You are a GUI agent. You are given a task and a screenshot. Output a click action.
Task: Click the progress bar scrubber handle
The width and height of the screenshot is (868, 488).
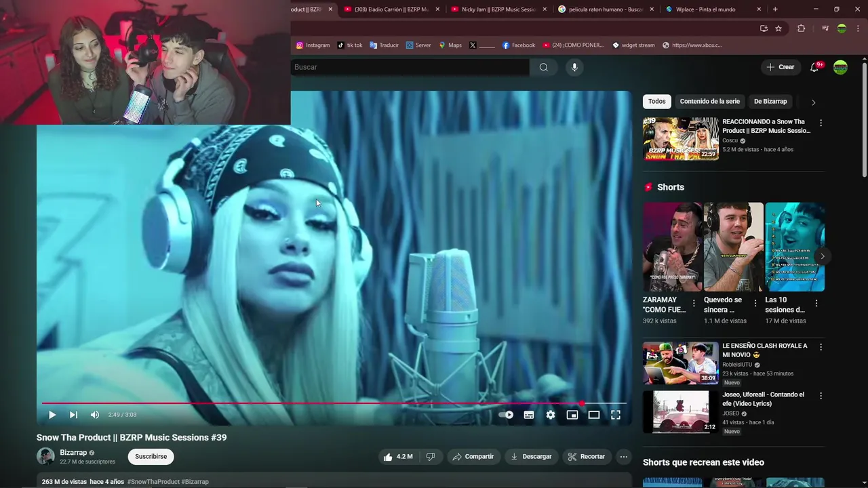581,404
